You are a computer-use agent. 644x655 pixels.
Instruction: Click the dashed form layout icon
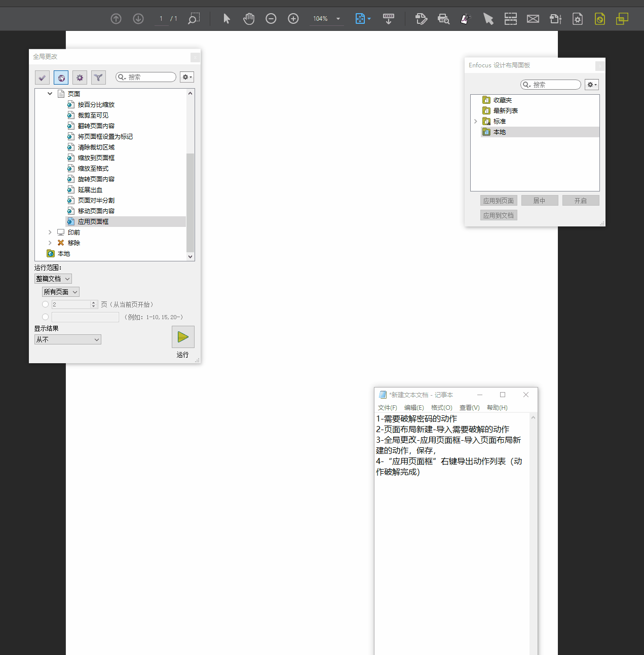click(x=511, y=19)
